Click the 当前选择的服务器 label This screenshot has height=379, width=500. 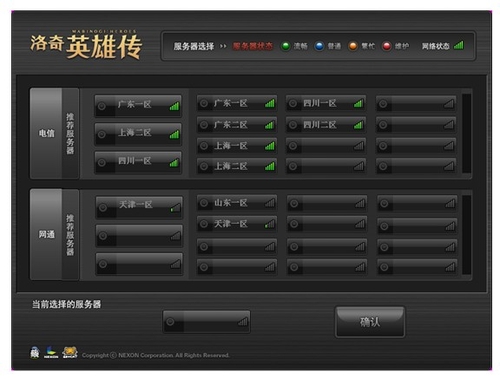coord(66,304)
